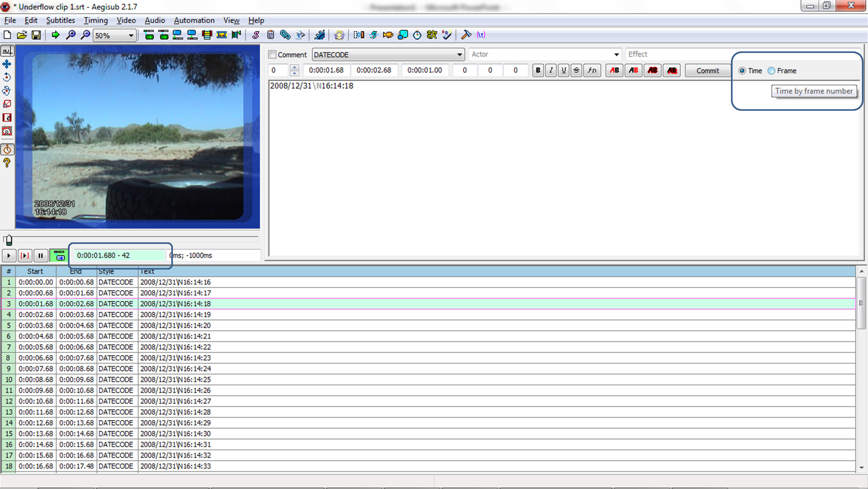Click the Commit button

[x=707, y=70]
